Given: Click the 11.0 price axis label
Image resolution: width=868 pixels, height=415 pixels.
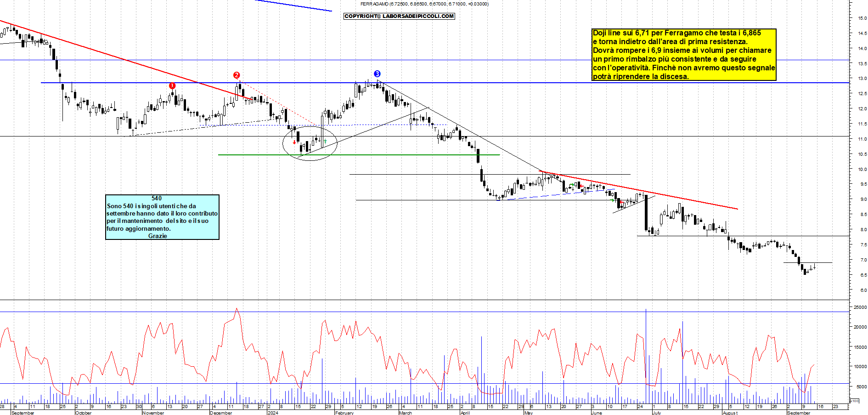Looking at the screenshot, I should coord(862,139).
